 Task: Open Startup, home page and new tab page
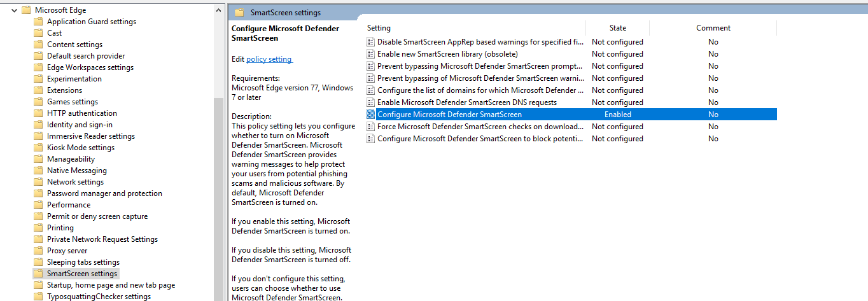click(x=111, y=285)
